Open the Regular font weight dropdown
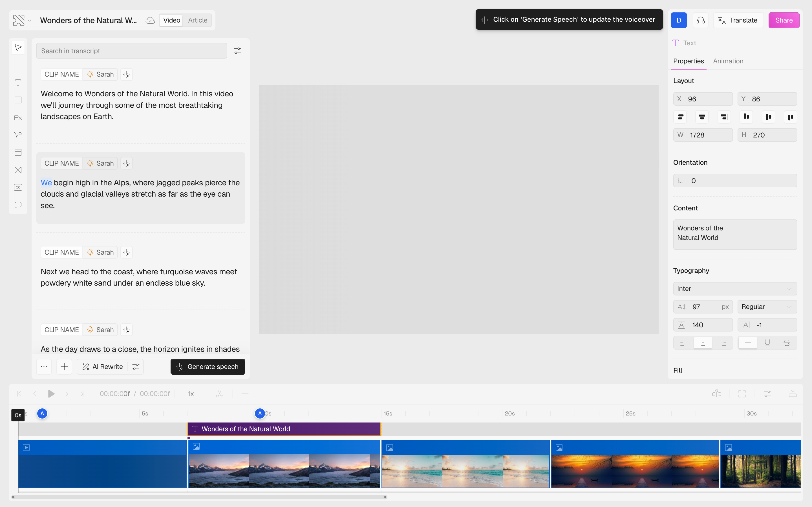The width and height of the screenshot is (812, 507). click(767, 307)
